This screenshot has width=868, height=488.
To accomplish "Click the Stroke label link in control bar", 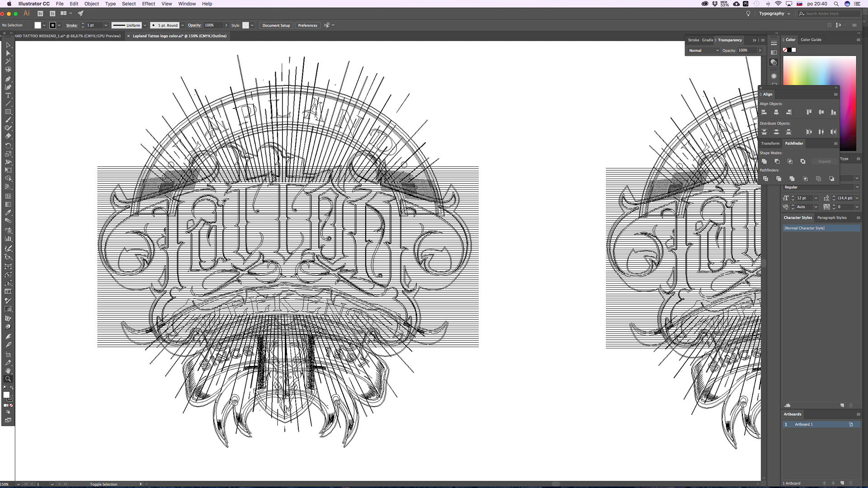I will coord(72,25).
